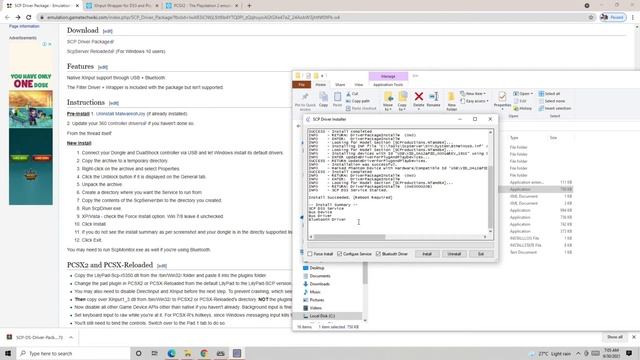Screen dimensions: 640x360
Task: Expand the Copy to dropdown
Action: 402,109
